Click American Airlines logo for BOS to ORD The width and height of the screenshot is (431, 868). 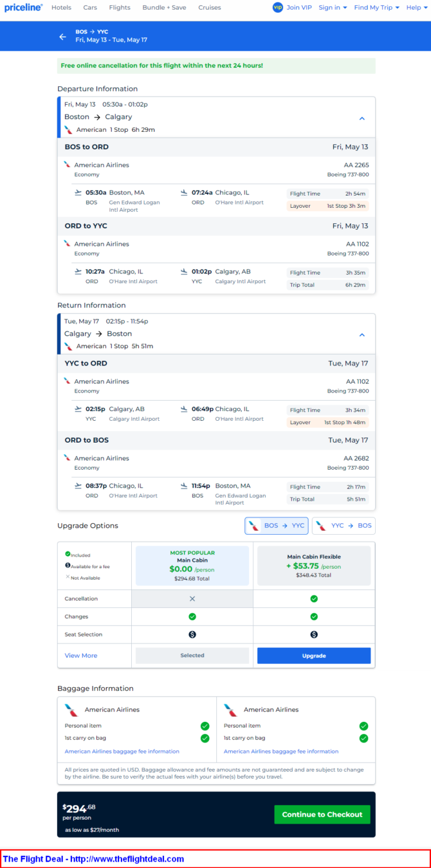[x=67, y=165]
